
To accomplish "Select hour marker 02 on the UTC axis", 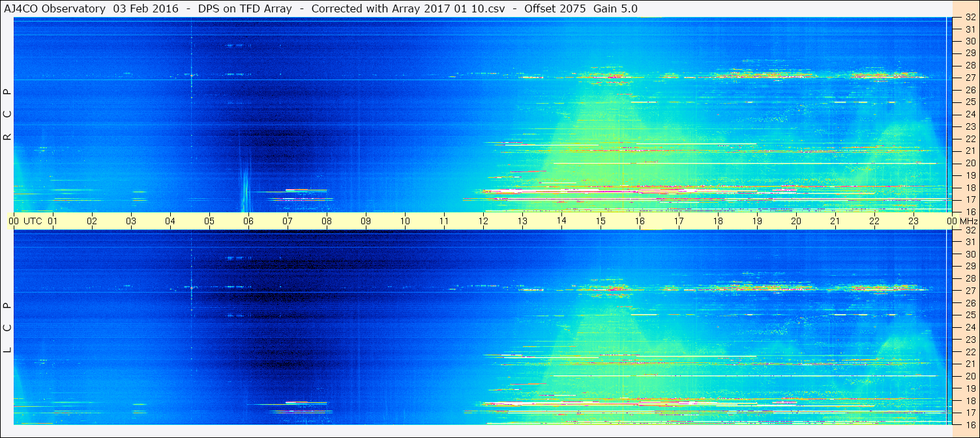I will [92, 221].
